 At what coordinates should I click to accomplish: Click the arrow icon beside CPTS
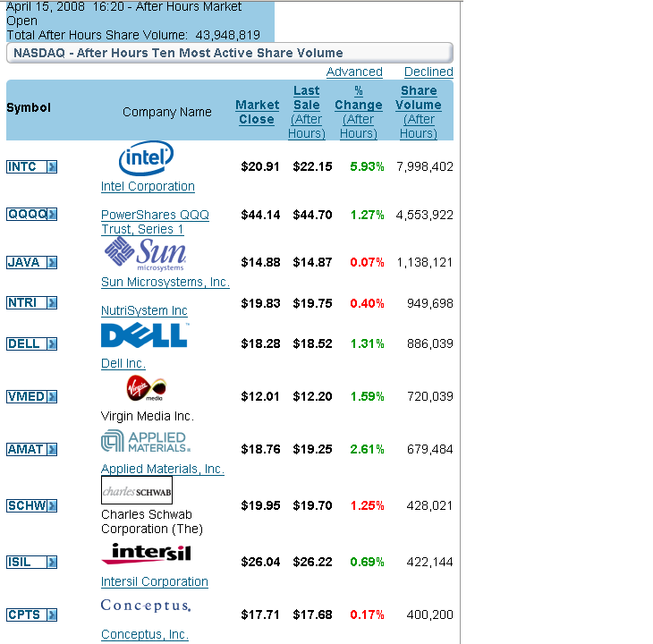coord(52,614)
